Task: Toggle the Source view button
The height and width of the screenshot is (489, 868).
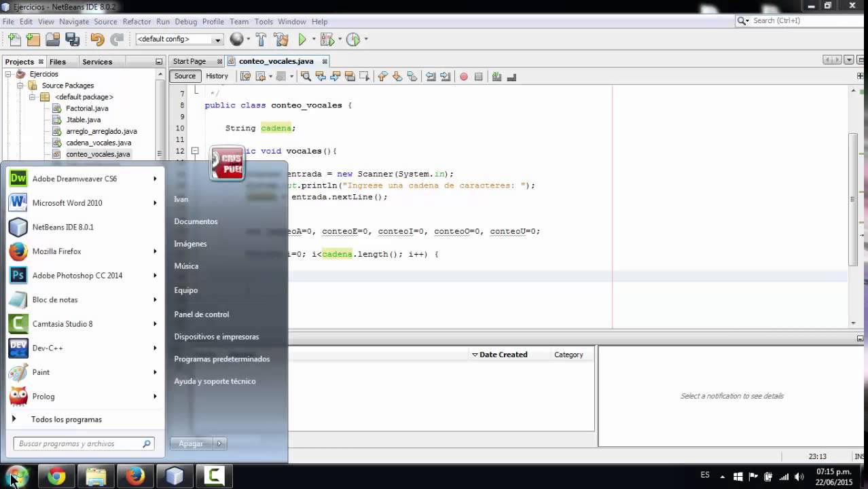Action: [x=185, y=76]
